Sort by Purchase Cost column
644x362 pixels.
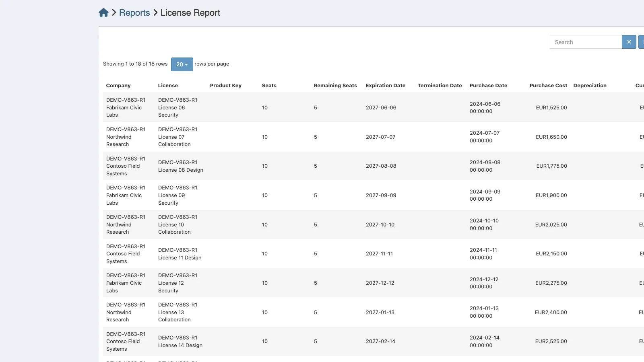point(548,86)
